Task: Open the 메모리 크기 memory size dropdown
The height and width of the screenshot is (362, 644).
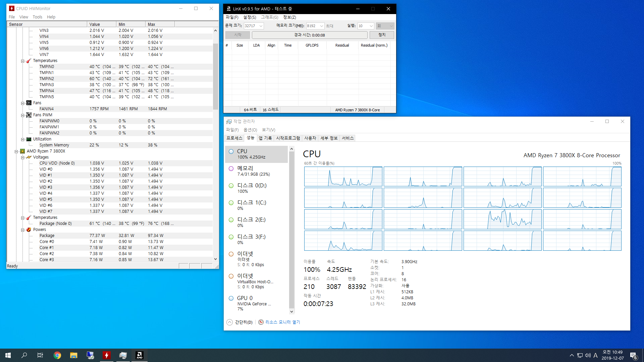Action: point(321,26)
